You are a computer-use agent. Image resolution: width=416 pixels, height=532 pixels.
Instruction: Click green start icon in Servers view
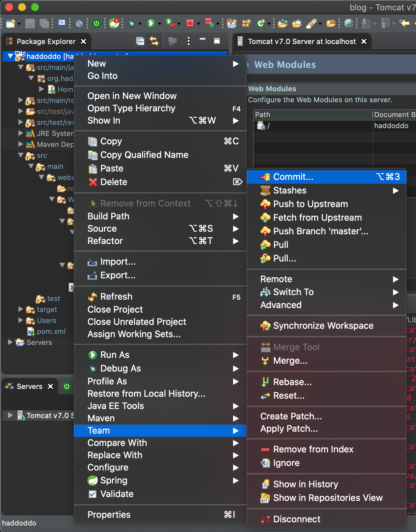tap(67, 386)
